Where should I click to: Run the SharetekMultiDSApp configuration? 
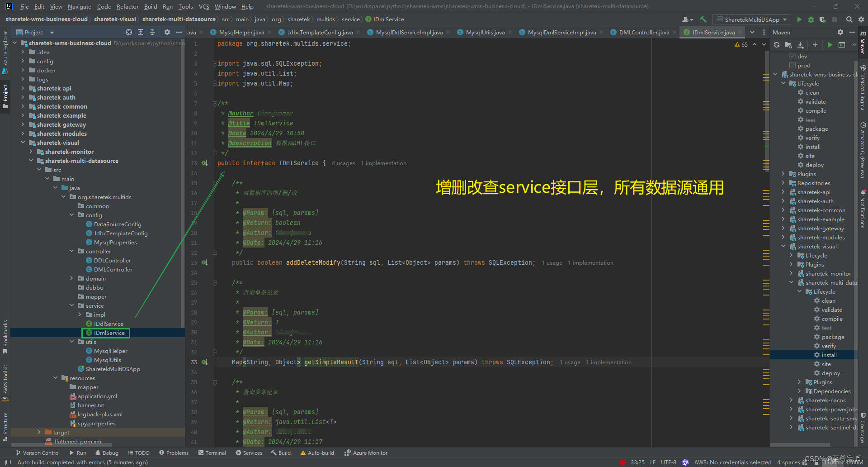(799, 19)
